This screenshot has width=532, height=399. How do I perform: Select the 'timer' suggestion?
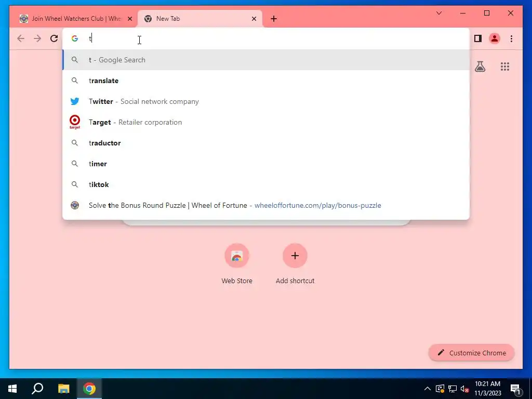coord(266,164)
